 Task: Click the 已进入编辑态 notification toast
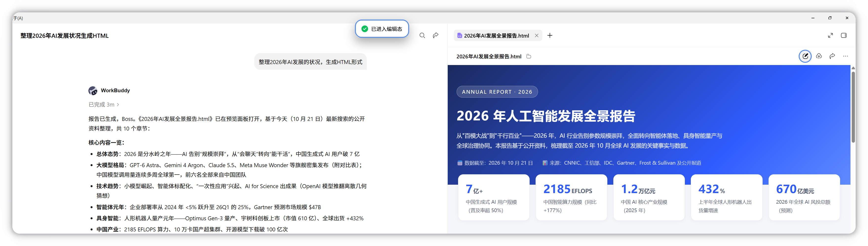click(382, 29)
